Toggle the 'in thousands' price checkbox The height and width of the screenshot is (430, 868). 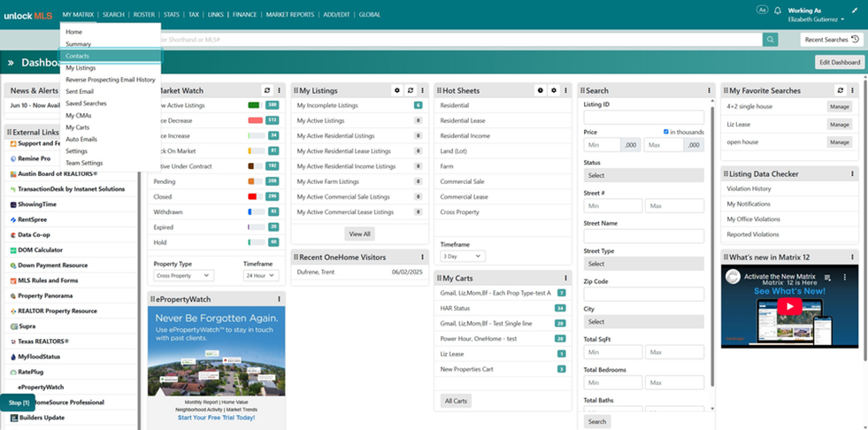[666, 132]
